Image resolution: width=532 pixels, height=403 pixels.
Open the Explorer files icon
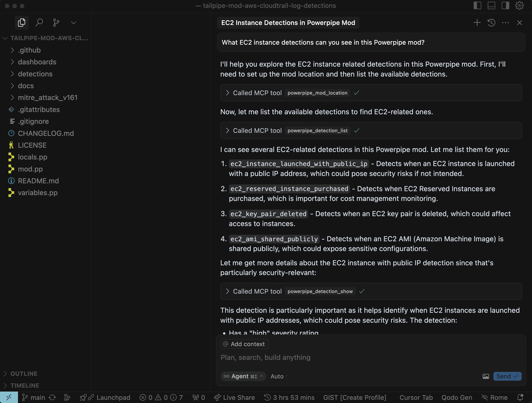pyautogui.click(x=22, y=23)
